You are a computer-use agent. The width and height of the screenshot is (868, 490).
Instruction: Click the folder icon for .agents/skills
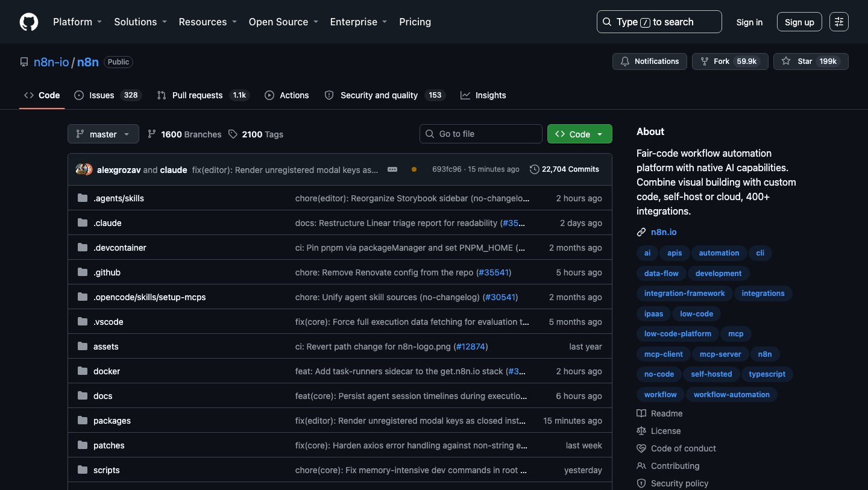(x=83, y=198)
